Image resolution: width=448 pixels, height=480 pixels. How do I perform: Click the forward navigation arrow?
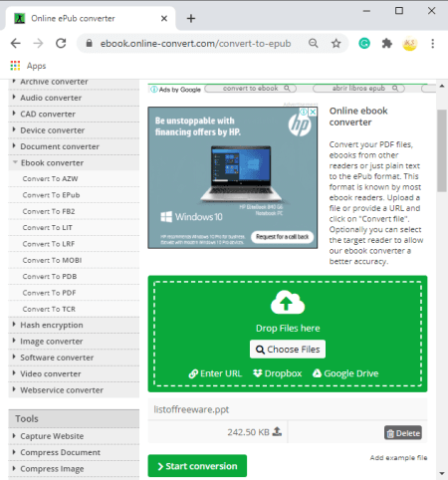pos(38,44)
